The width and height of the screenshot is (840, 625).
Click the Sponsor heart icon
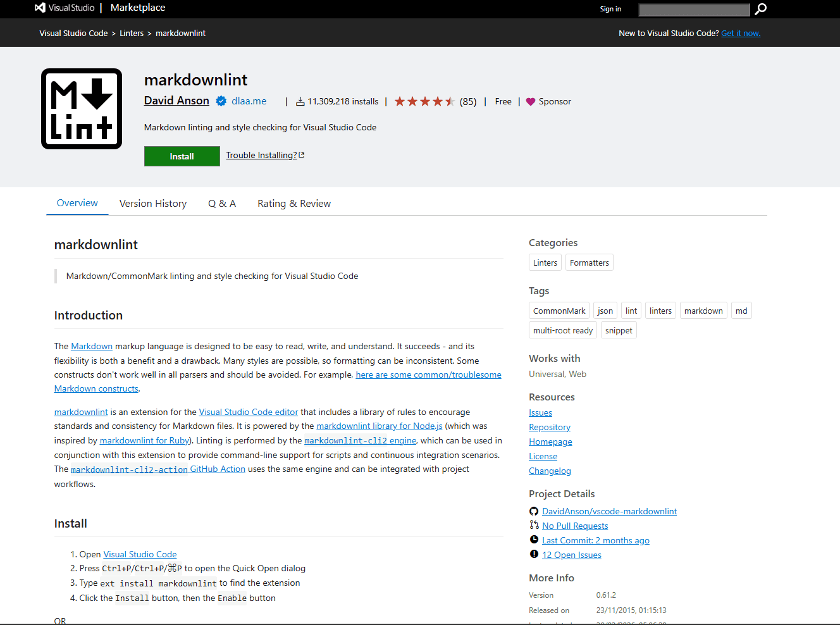click(x=531, y=101)
